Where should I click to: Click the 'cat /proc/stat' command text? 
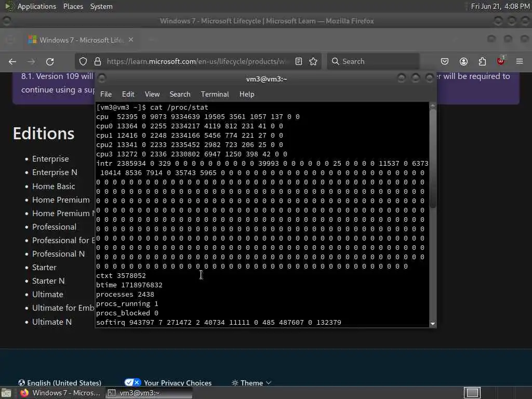(x=179, y=107)
